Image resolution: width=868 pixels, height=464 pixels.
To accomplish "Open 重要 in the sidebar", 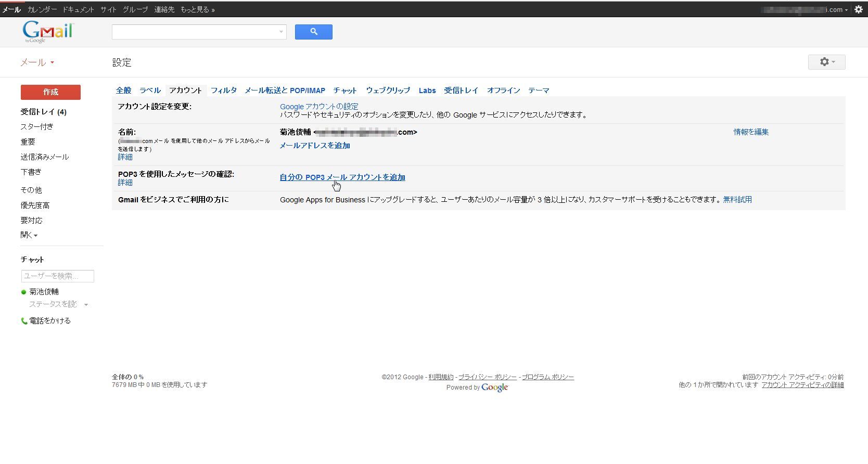I will click(28, 141).
